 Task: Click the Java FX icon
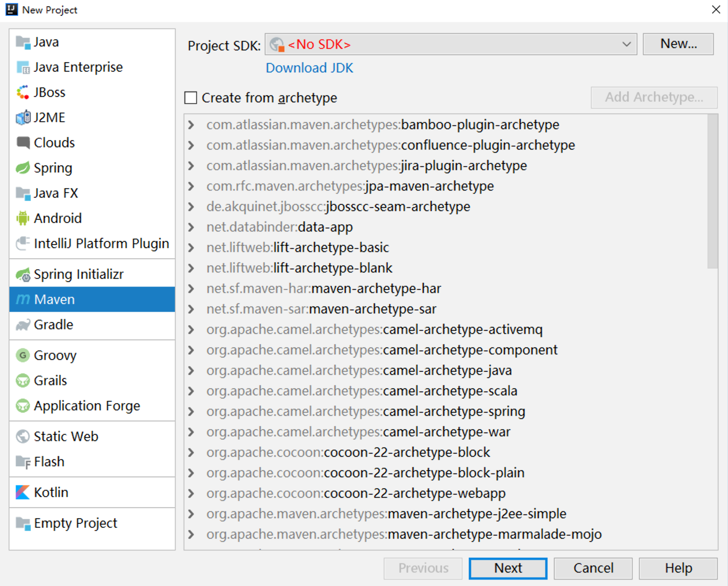coord(23,193)
